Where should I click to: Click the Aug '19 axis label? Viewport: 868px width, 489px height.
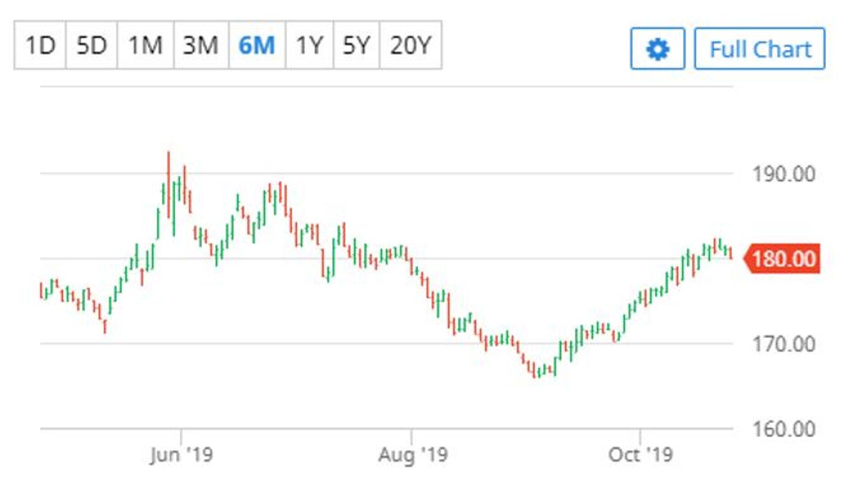[x=413, y=454]
